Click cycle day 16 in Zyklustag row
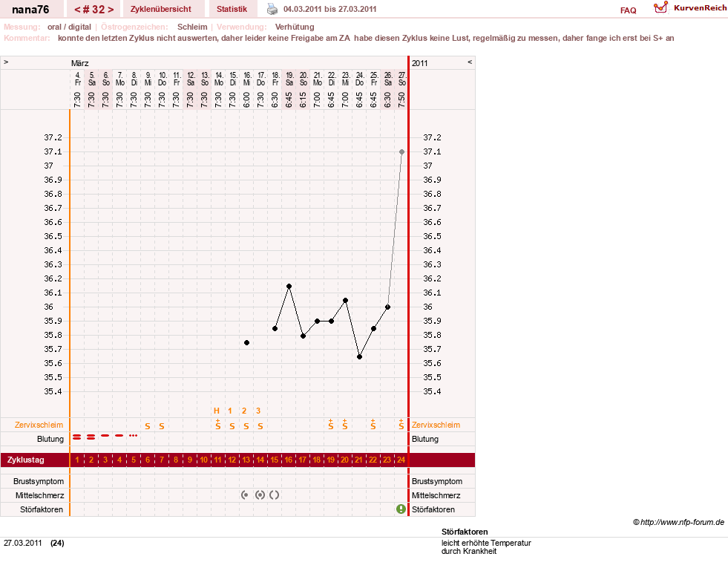This screenshot has height=571, width=728. click(289, 460)
